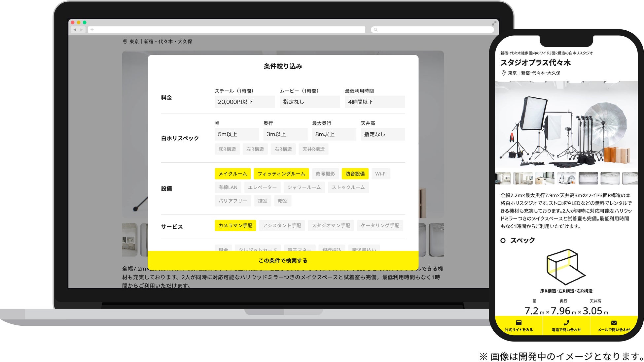Click the fullscreen expand arrows icon
Screen dimensions: 644x362
(494, 23)
